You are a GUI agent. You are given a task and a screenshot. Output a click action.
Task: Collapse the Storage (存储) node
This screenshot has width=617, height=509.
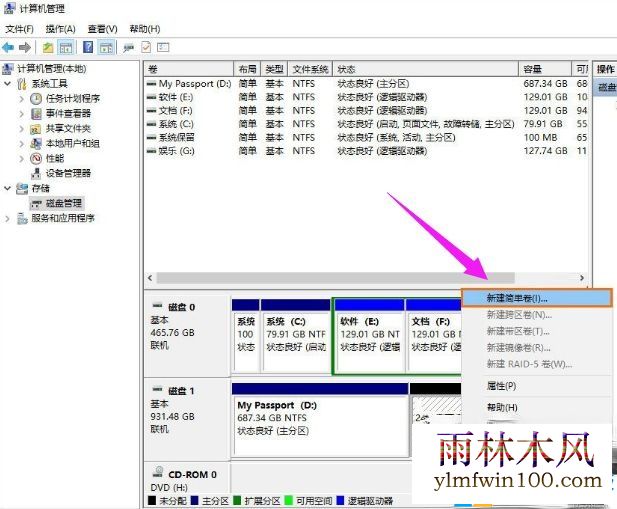pos(7,188)
